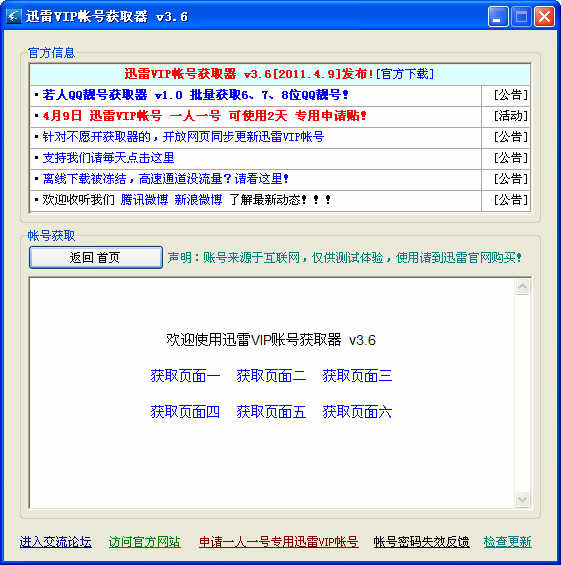Open the 若人QQ靓号获取器 v1.0 announcement
This screenshot has height=565, width=561.
(x=196, y=95)
